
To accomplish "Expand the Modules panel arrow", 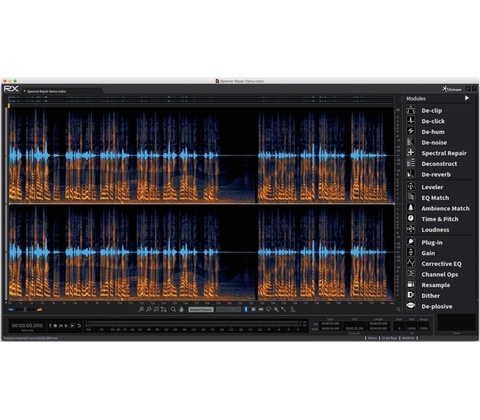I will pos(467,98).
